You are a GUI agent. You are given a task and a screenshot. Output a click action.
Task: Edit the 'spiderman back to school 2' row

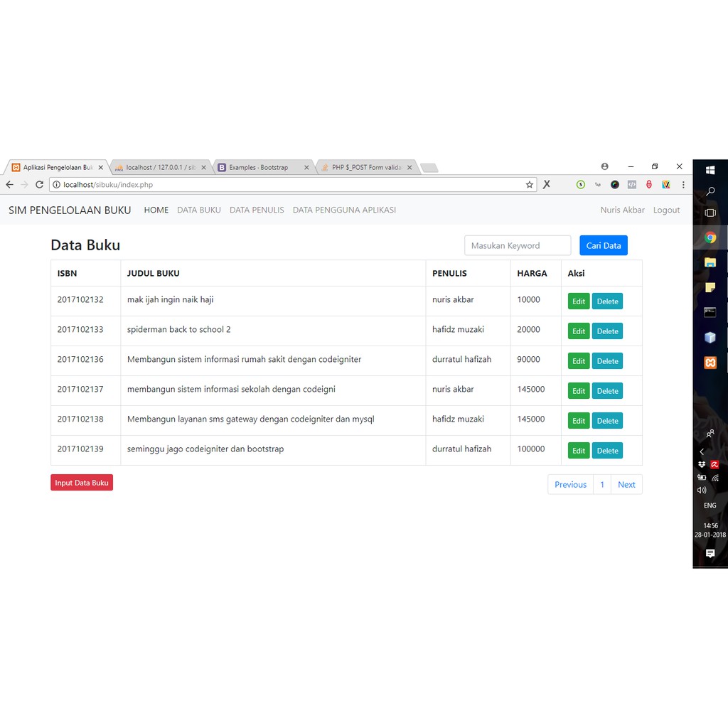tap(579, 331)
